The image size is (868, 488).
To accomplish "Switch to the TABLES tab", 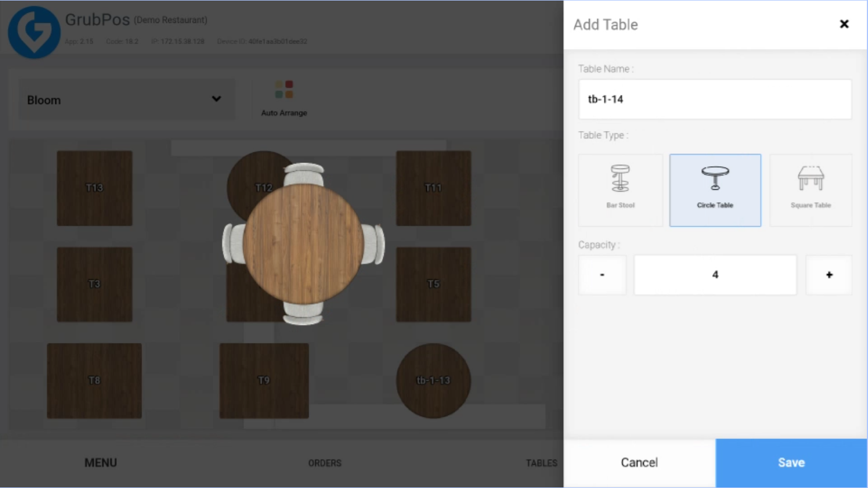I will tap(541, 463).
